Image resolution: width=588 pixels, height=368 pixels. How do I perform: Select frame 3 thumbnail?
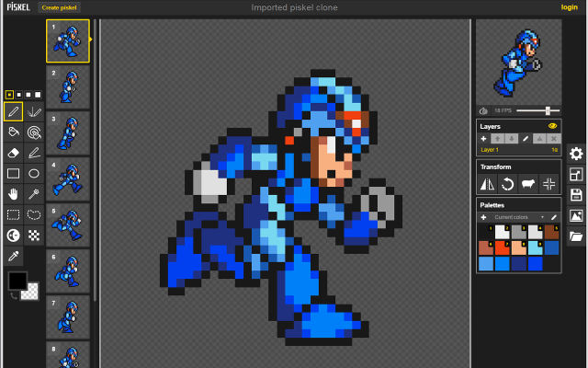68,132
